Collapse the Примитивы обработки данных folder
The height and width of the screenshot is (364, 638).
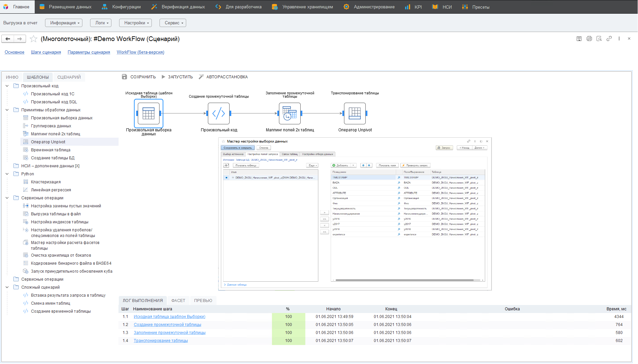[x=7, y=110]
